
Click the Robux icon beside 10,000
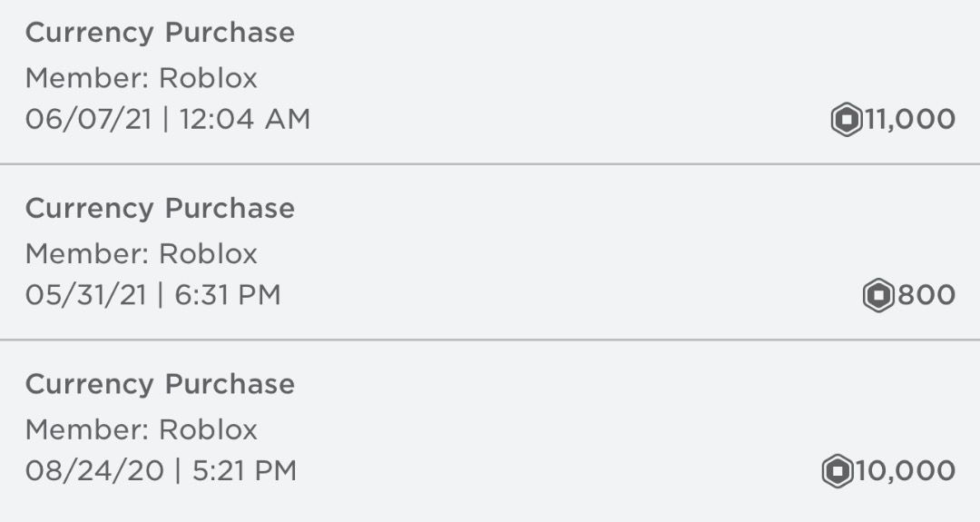pos(838,471)
